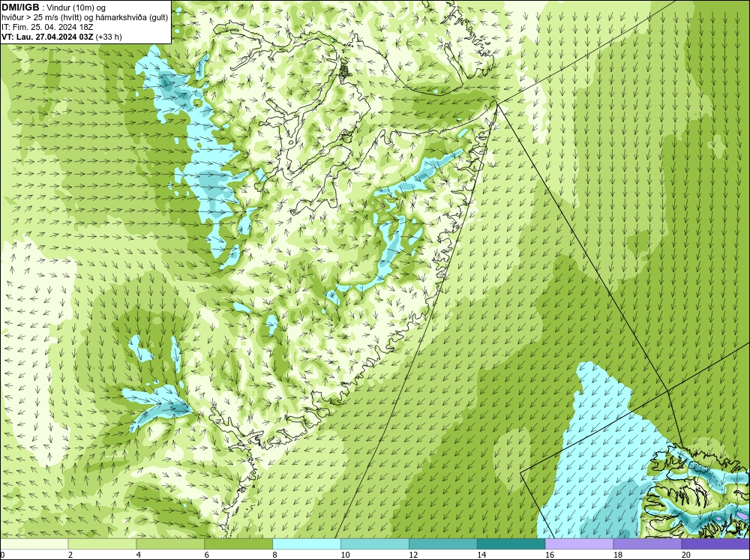The image size is (750, 560).
Task: Select the above-20 m/s purple legend swatch
Action: (x=715, y=544)
